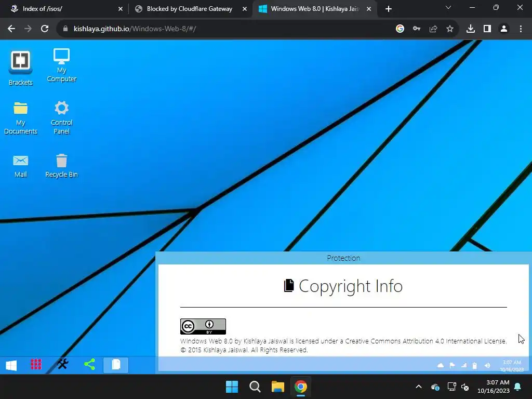Open the tools wrench icon in web taskbar
The height and width of the screenshot is (399, 532).
tap(63, 364)
